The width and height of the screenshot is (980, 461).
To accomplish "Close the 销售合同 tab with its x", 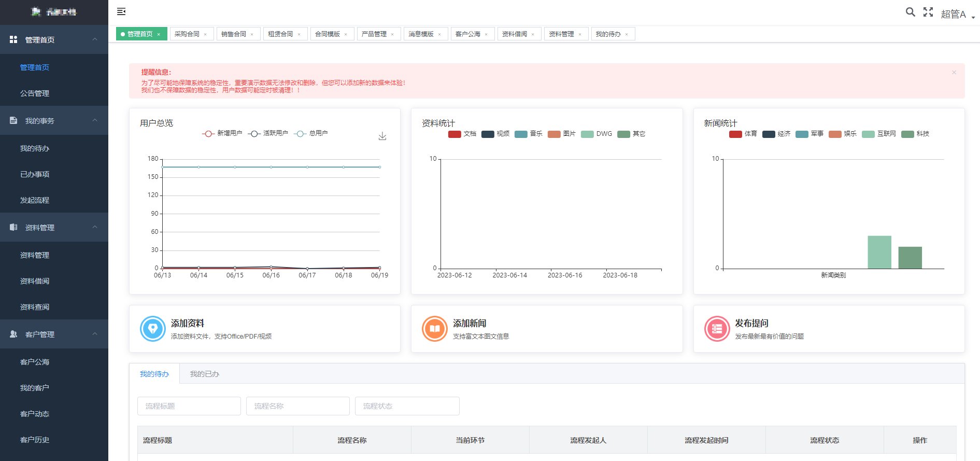I will 252,34.
